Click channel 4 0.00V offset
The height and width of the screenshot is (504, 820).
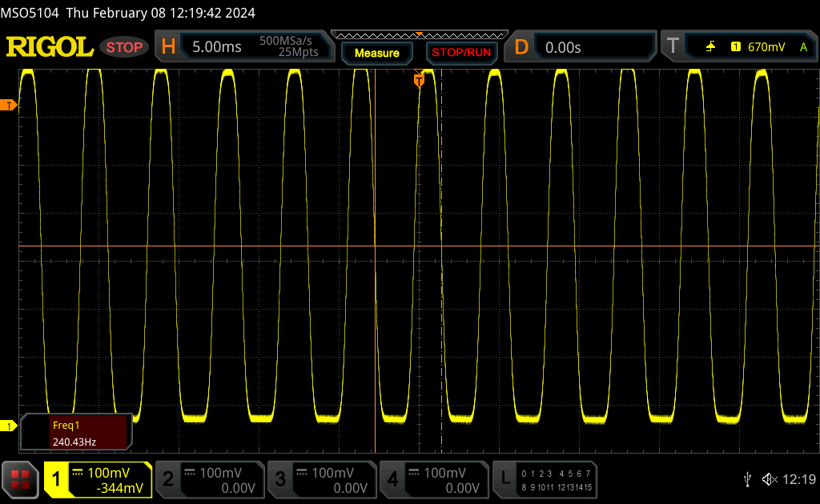point(462,488)
